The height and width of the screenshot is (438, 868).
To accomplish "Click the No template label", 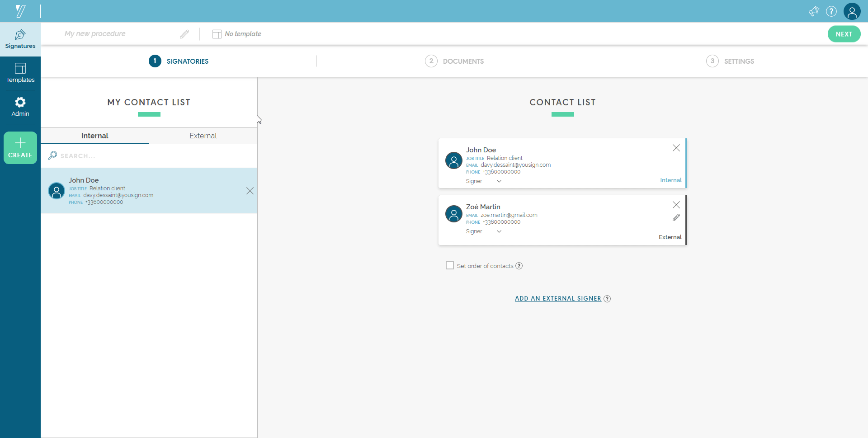I will 243,34.
